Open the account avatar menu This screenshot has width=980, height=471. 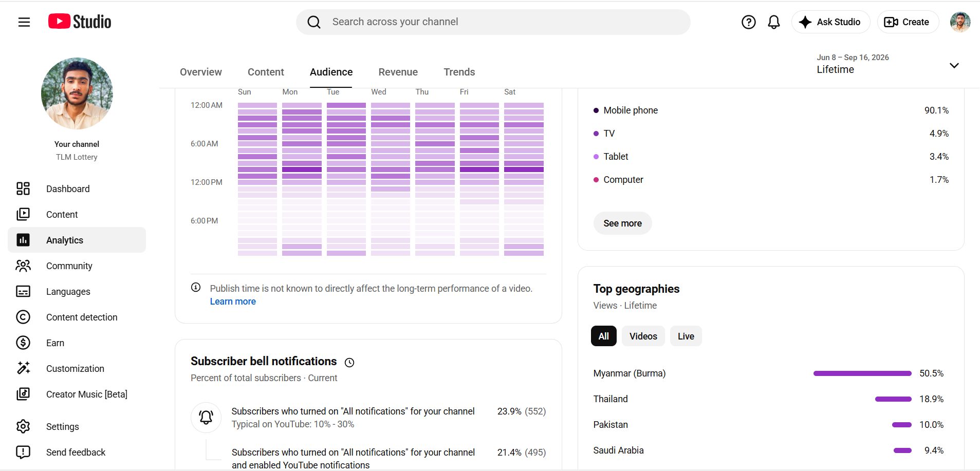tap(960, 22)
